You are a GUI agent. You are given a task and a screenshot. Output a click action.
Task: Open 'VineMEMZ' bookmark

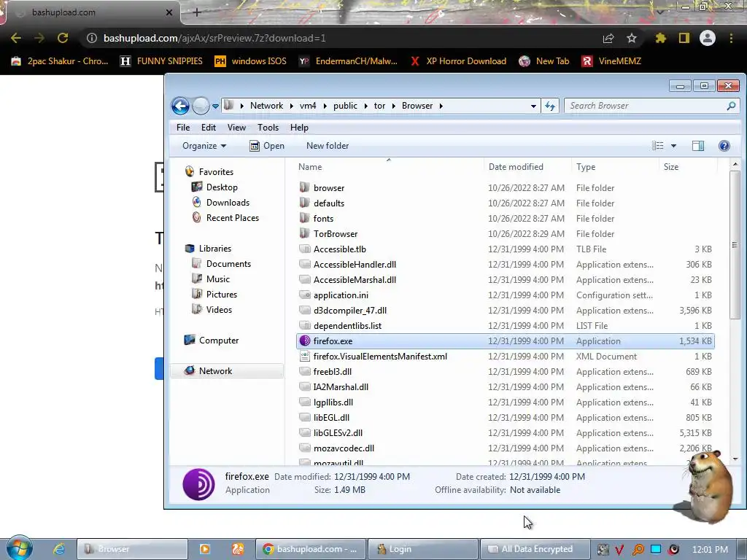612,61
